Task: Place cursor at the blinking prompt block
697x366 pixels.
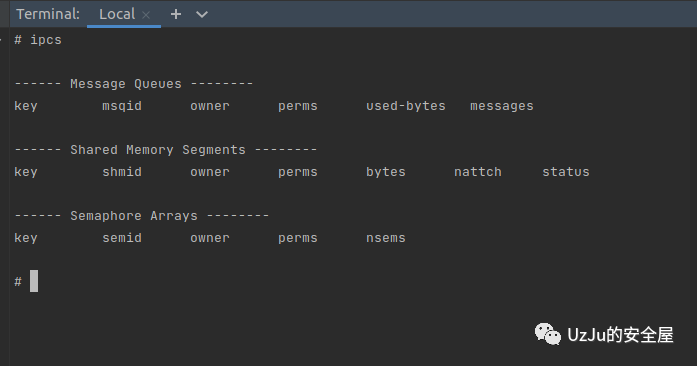Action: 34,281
